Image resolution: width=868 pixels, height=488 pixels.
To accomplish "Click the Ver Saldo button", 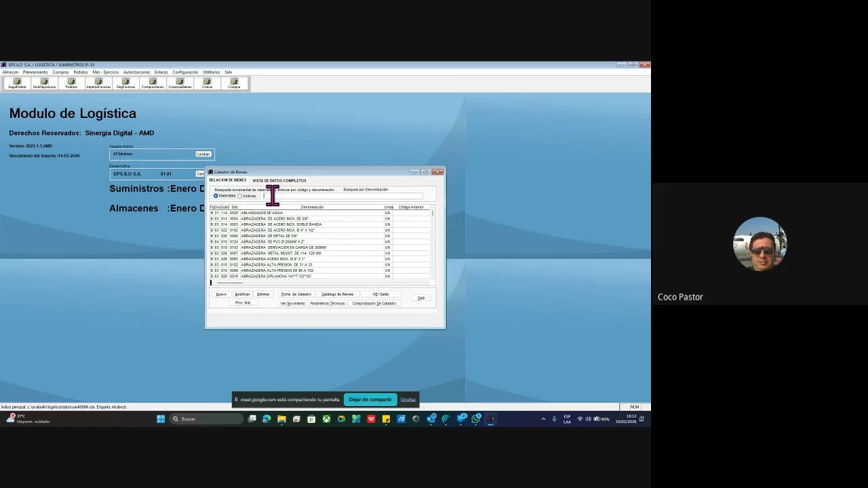I will (380, 294).
